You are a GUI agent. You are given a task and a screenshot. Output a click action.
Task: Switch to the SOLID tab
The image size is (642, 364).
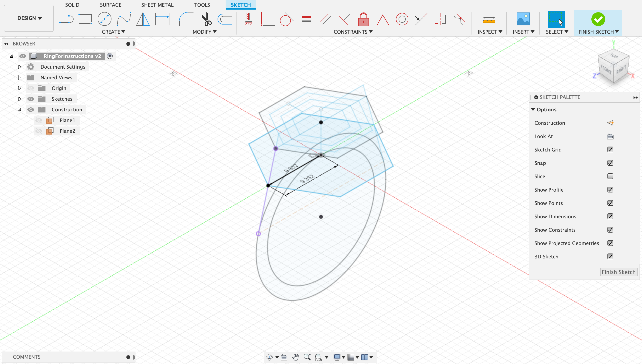[x=72, y=5]
